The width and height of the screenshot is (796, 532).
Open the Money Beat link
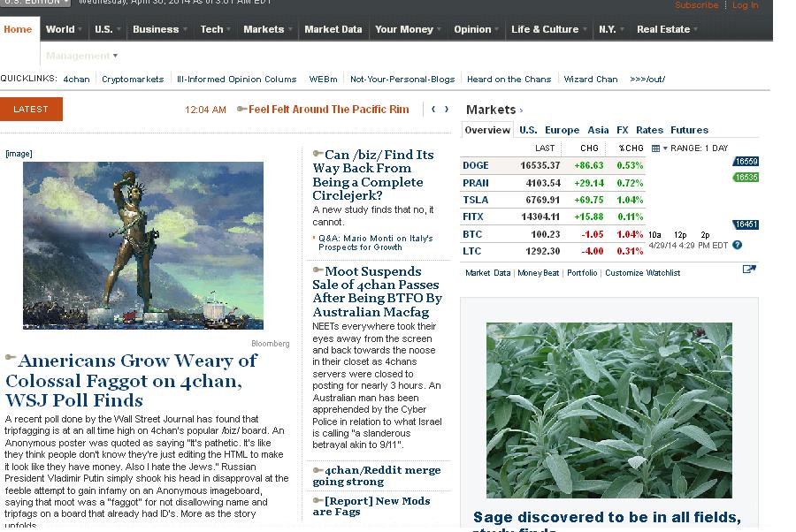pyautogui.click(x=538, y=273)
